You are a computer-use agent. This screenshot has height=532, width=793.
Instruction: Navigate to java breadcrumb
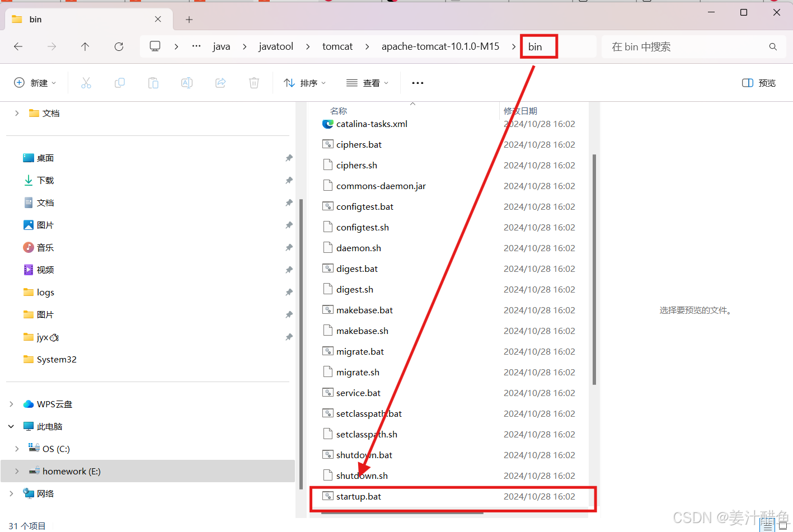pyautogui.click(x=222, y=46)
